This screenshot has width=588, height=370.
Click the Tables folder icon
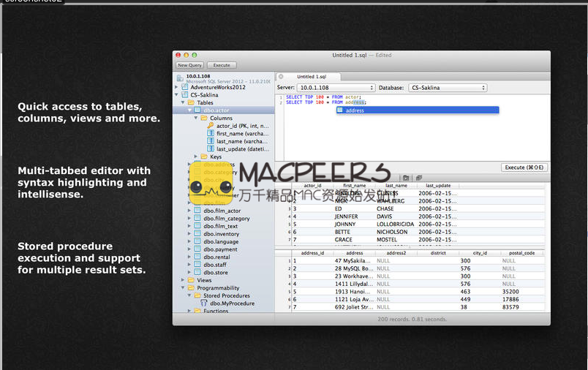click(192, 102)
